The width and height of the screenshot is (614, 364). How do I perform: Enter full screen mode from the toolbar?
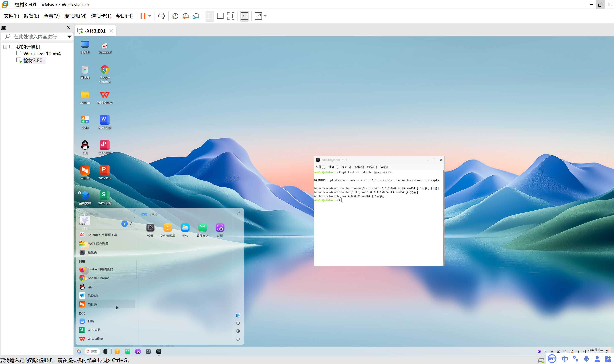(x=231, y=16)
